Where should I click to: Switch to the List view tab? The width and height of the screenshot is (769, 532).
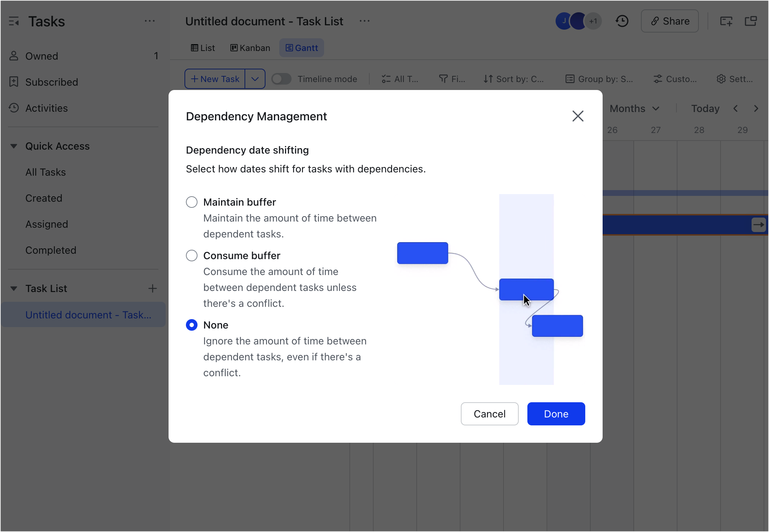click(x=203, y=47)
